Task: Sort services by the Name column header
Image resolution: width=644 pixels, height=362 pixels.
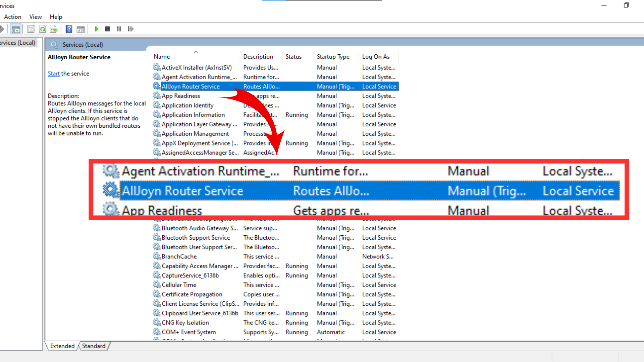Action: click(162, 57)
